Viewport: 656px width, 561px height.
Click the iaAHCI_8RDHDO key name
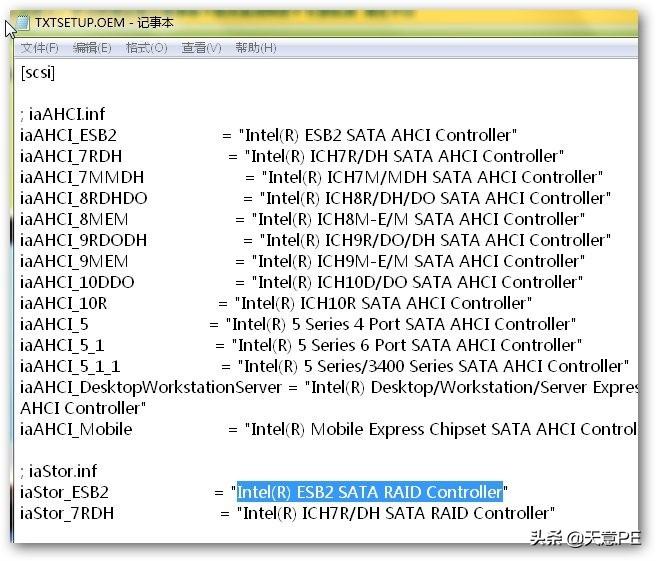[x=84, y=198]
